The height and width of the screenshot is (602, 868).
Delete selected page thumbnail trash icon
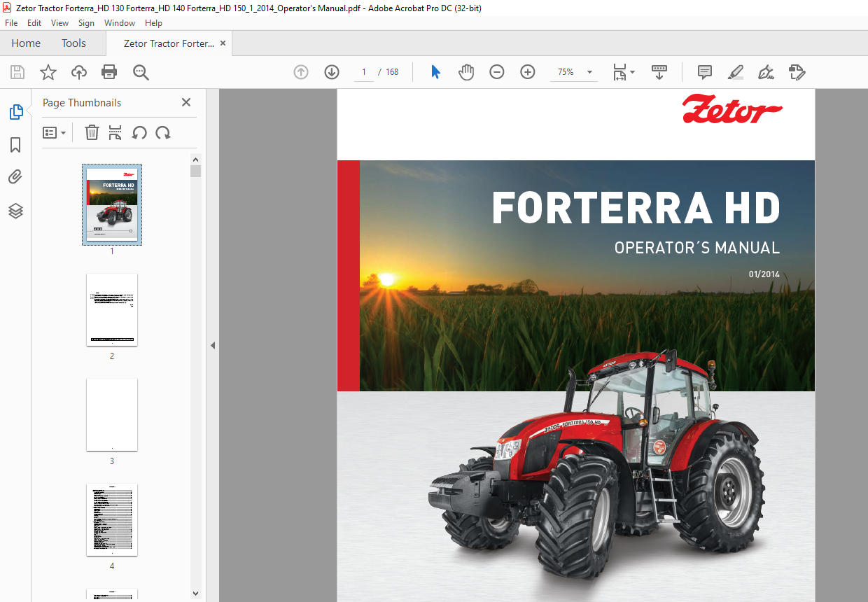(x=92, y=132)
